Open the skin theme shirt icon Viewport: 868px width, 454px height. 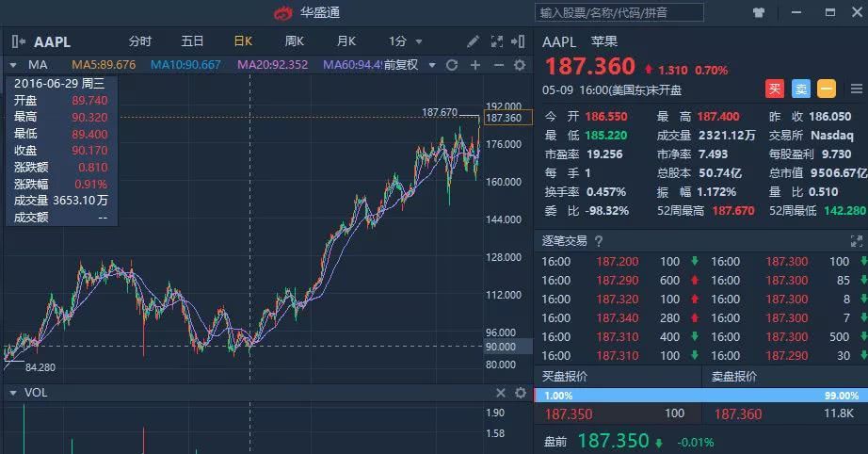click(759, 12)
